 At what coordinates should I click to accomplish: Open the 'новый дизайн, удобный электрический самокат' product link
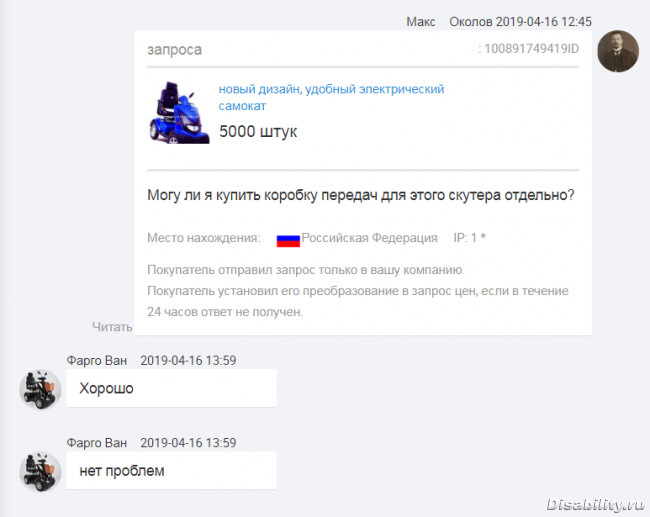click(x=331, y=97)
